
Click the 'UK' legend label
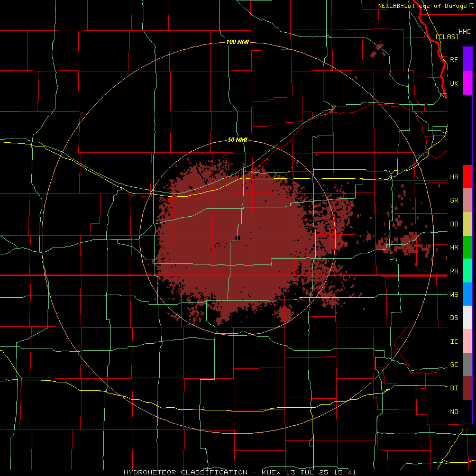[454, 83]
